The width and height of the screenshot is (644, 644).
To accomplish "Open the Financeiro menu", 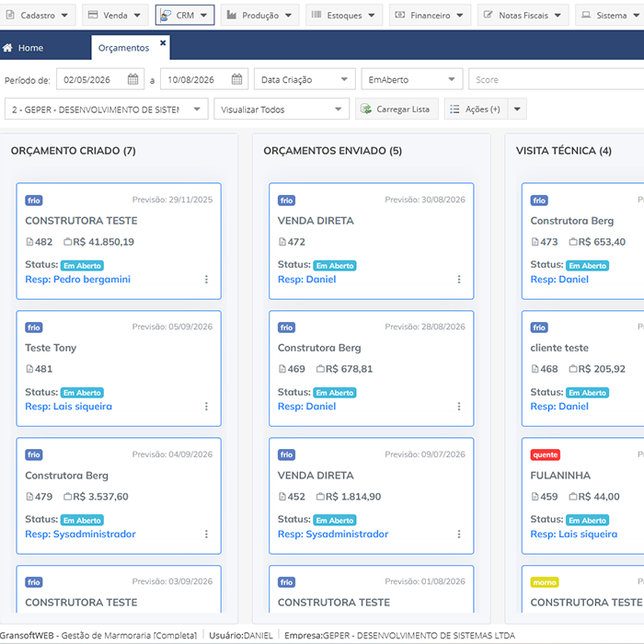I will coord(430,16).
